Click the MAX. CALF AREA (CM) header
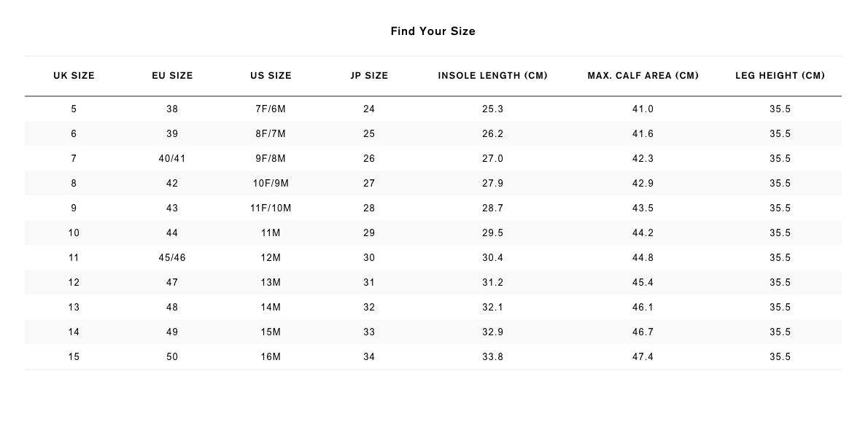The height and width of the screenshot is (430, 868). (643, 76)
